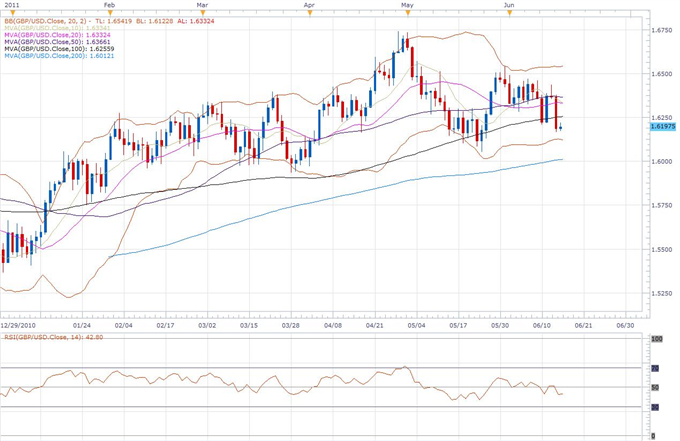The image size is (680, 441).
Task: Click the 05/04 date axis label
Action: [x=416, y=325]
